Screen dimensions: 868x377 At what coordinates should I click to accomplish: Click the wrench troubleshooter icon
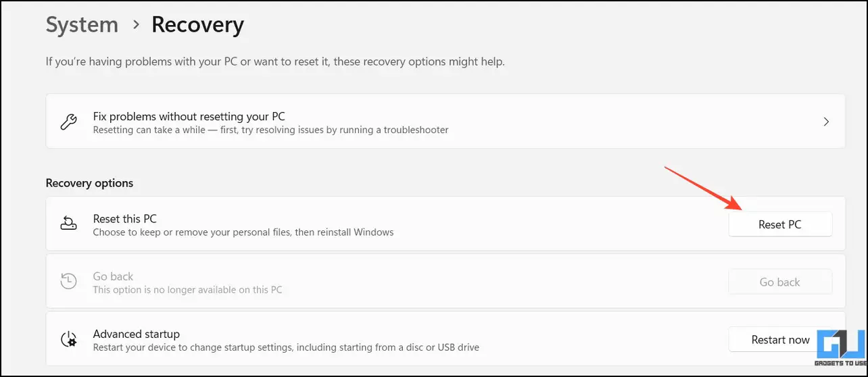coord(68,122)
